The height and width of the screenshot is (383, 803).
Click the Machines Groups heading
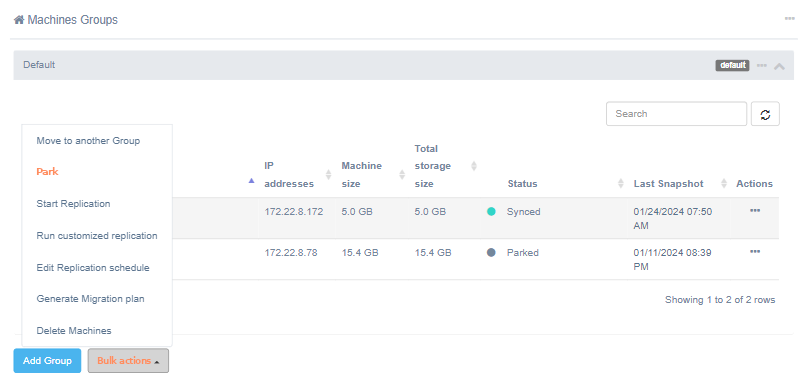click(x=72, y=20)
